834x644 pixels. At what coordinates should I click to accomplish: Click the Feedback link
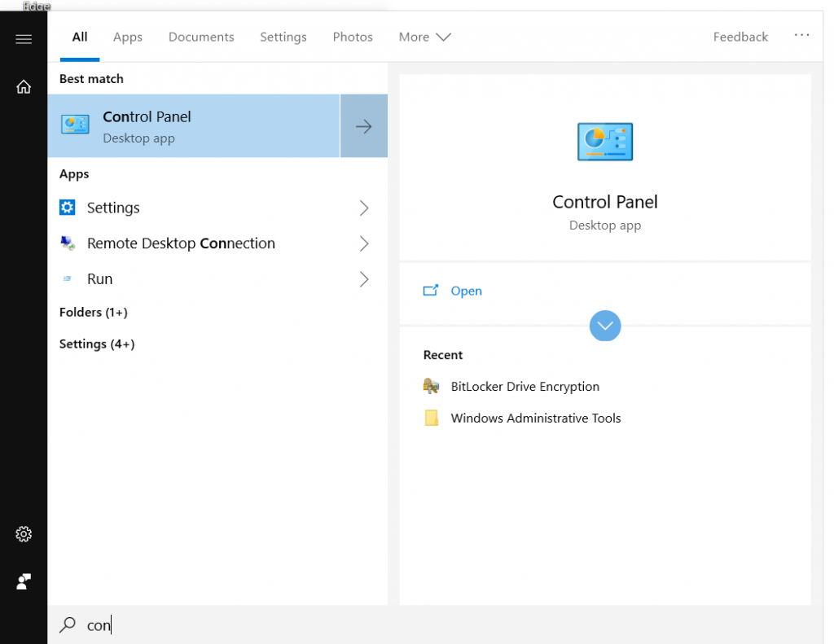pos(740,37)
